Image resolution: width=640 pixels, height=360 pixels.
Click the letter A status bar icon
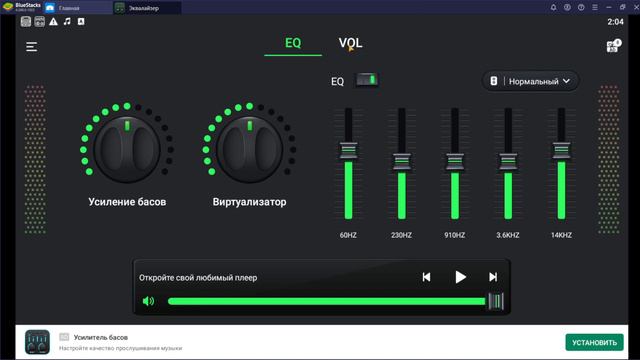pos(81,21)
